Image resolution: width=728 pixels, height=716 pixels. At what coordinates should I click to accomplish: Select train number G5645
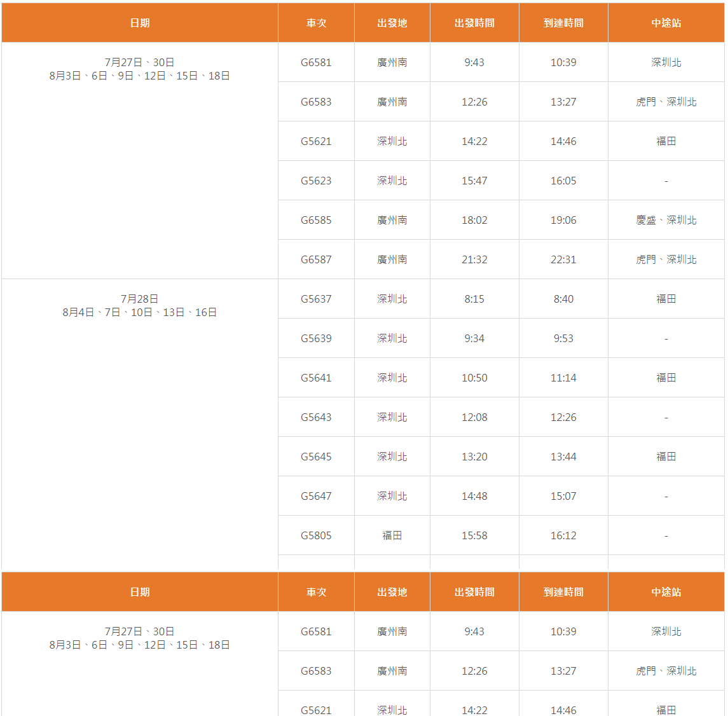[316, 457]
